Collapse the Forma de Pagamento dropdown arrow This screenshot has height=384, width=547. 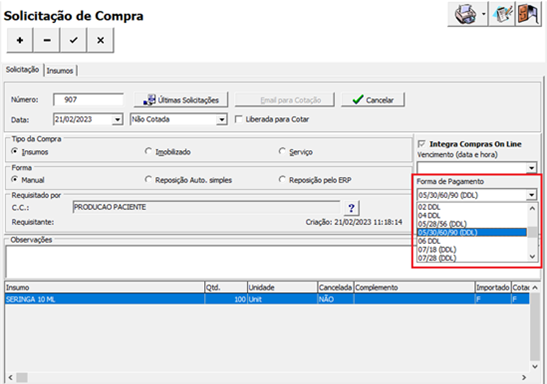click(x=531, y=195)
